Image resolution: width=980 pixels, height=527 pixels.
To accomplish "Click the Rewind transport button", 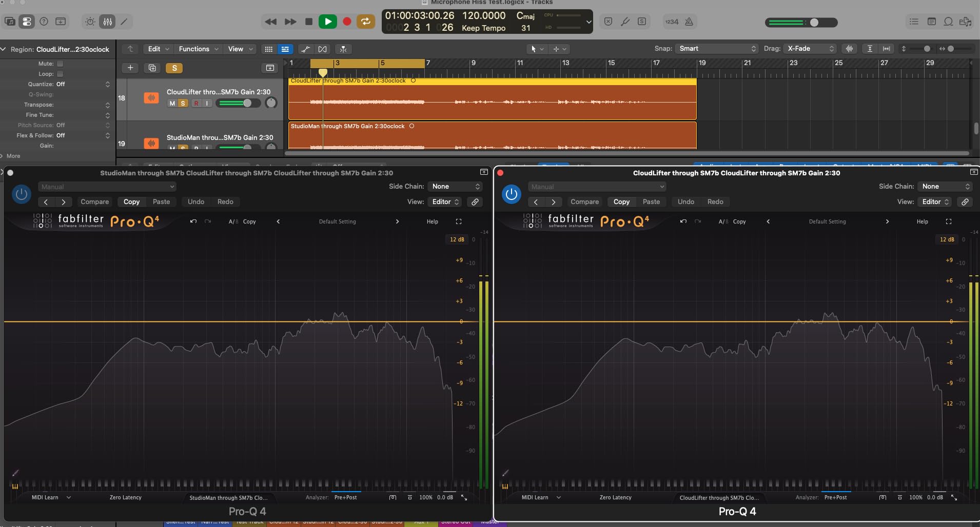I will point(270,22).
